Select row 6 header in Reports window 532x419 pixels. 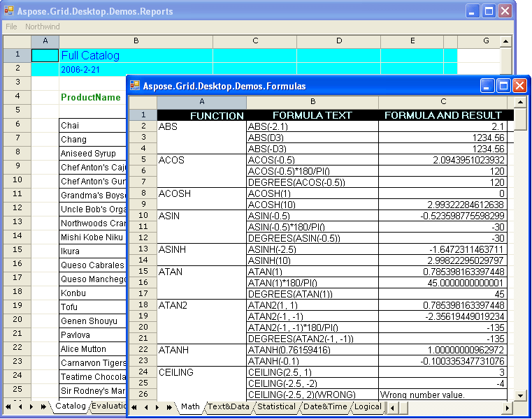(x=17, y=124)
